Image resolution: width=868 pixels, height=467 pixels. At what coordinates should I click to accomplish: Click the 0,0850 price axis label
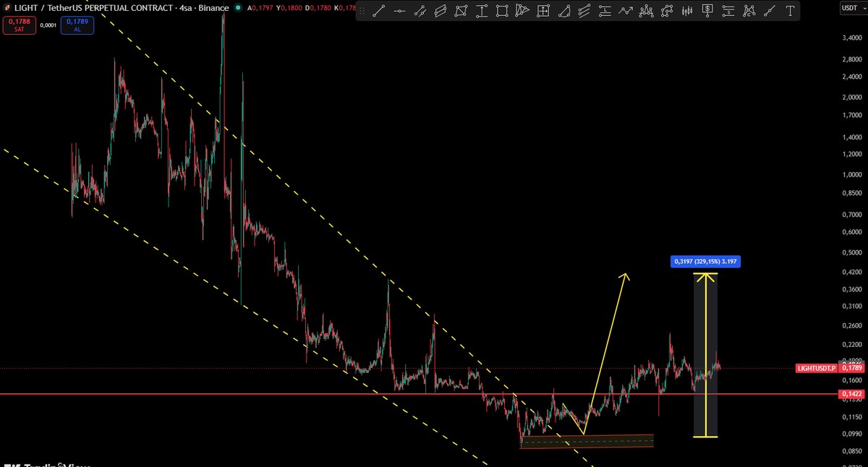pos(851,452)
